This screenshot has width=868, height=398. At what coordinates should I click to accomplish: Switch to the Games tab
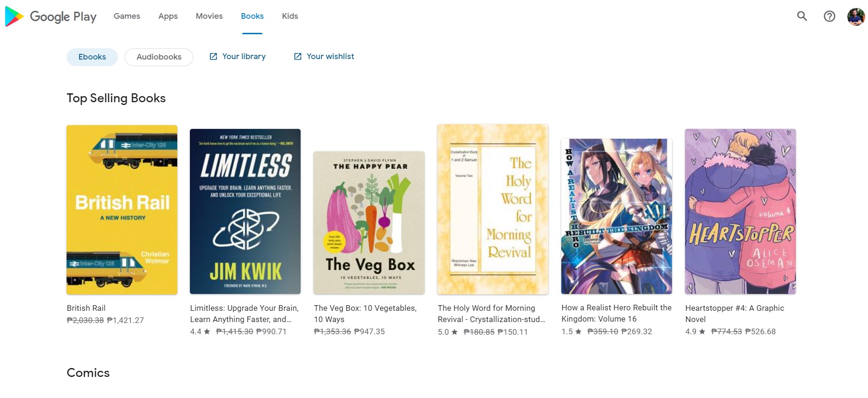click(x=127, y=16)
